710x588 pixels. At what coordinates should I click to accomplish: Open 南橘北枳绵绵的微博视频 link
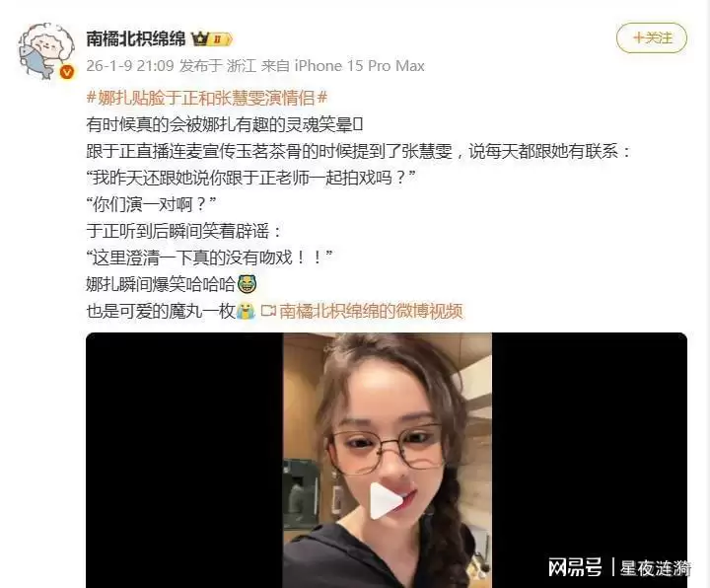[x=371, y=311]
